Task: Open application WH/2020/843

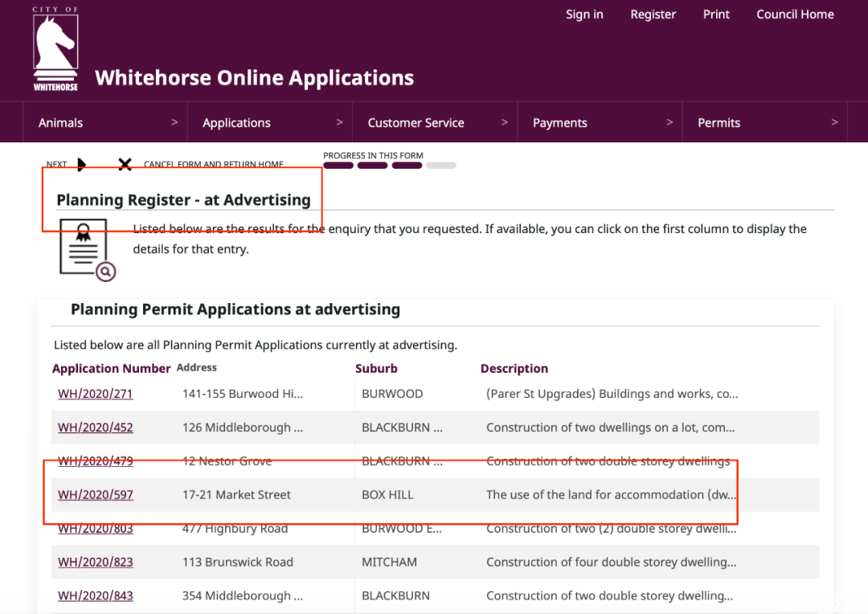Action: (95, 596)
